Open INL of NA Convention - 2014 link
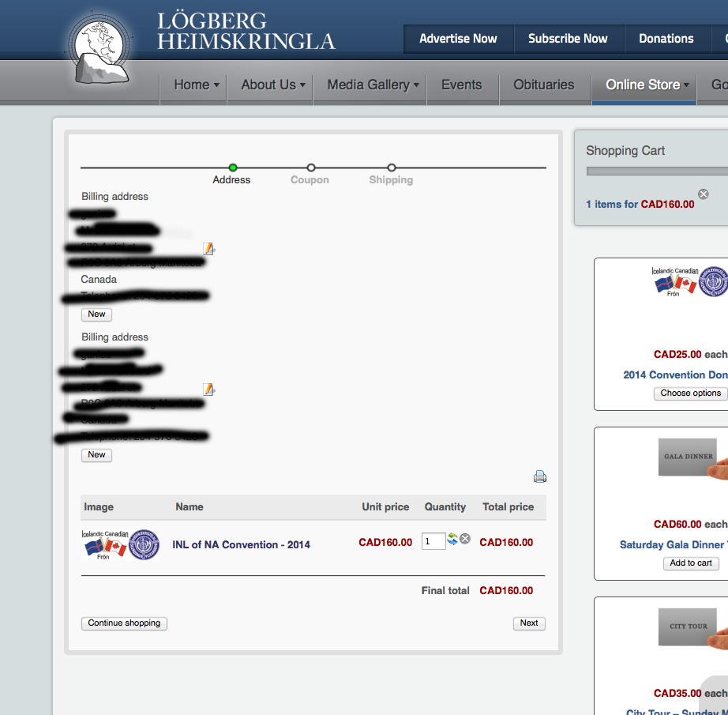 tap(241, 544)
